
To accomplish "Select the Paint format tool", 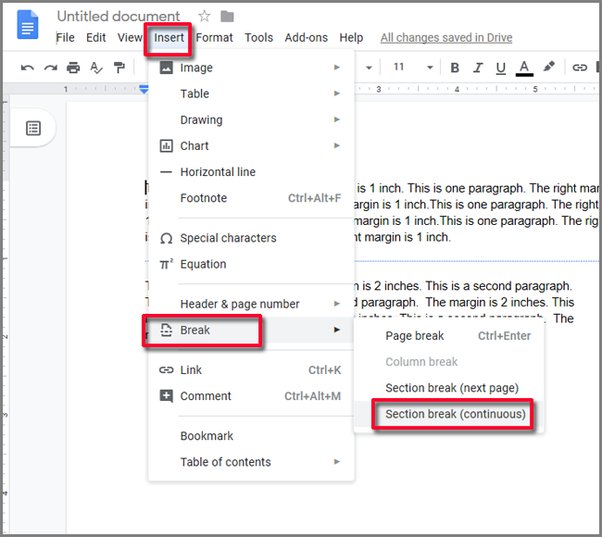I will click(119, 68).
